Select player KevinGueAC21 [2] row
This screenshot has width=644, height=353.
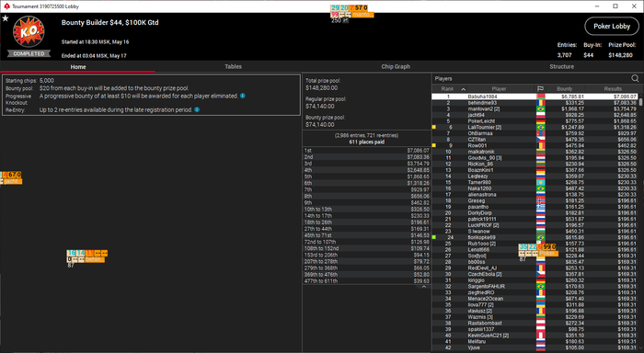pyautogui.click(x=535, y=336)
